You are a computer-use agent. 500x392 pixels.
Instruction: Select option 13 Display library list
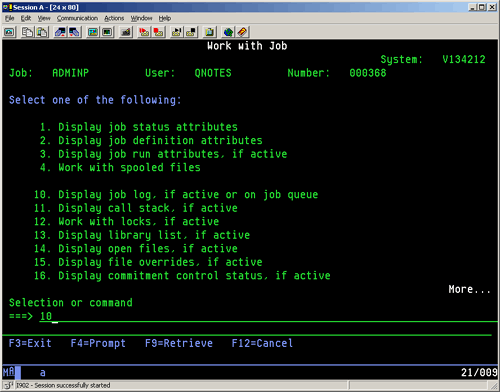(x=142, y=235)
